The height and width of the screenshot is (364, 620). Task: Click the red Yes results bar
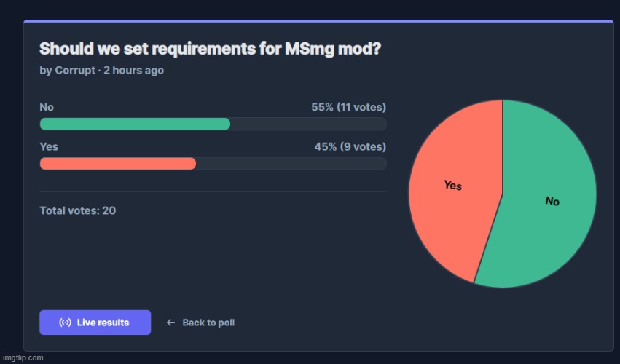[x=118, y=164]
